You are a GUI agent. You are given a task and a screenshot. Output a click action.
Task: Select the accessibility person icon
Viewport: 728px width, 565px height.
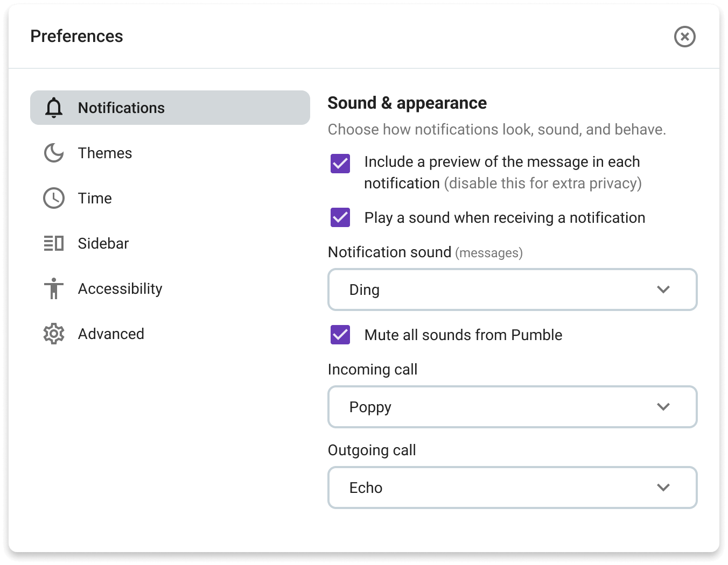click(x=53, y=288)
